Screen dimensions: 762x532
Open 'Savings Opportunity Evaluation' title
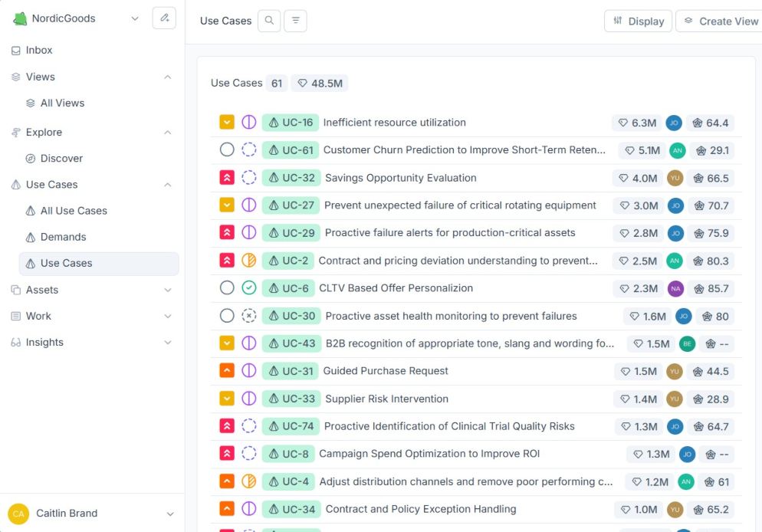click(x=400, y=178)
